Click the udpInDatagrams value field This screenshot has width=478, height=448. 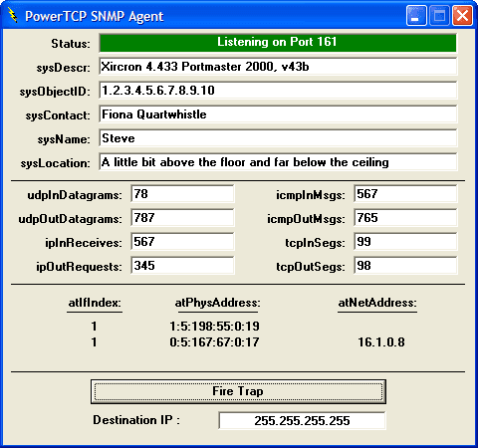(x=182, y=194)
